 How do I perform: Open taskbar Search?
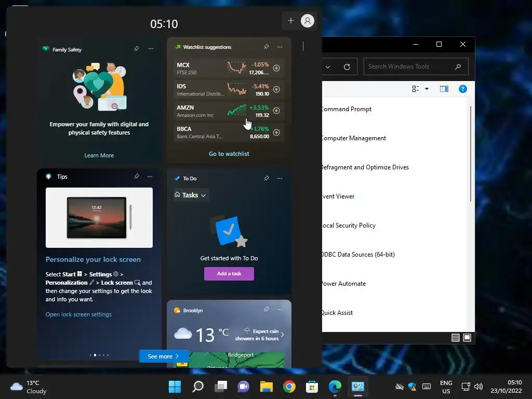(x=198, y=387)
